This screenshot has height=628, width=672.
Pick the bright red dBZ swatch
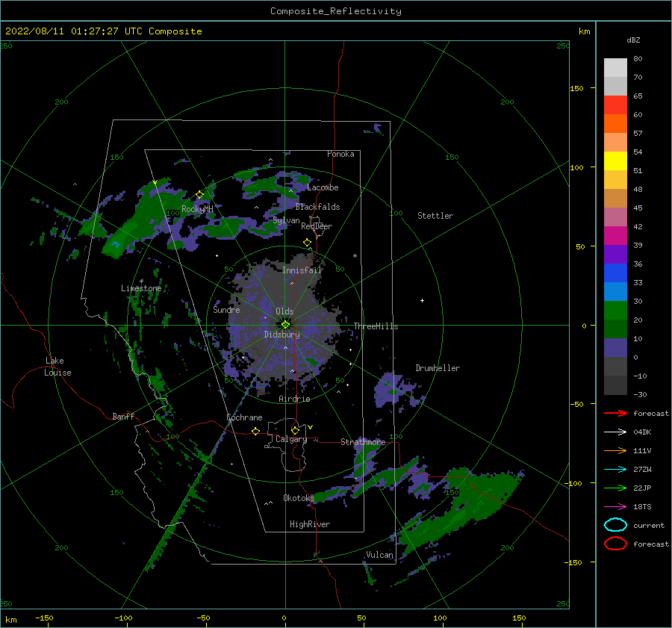(615, 105)
